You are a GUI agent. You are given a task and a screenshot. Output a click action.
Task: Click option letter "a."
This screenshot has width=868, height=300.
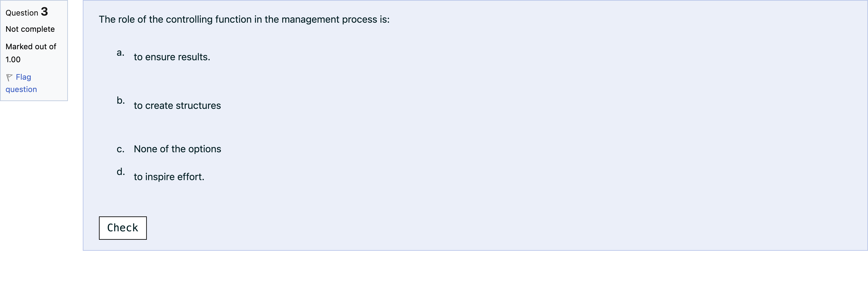point(120,53)
